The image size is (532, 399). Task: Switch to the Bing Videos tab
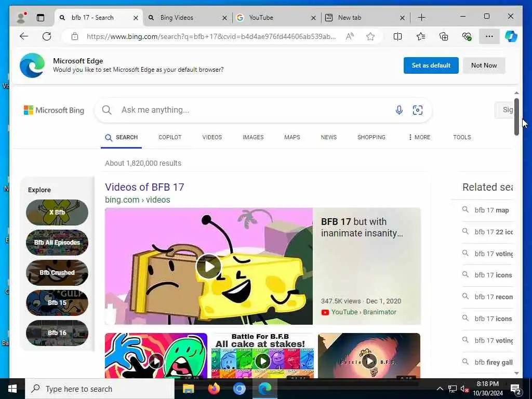[x=177, y=18]
